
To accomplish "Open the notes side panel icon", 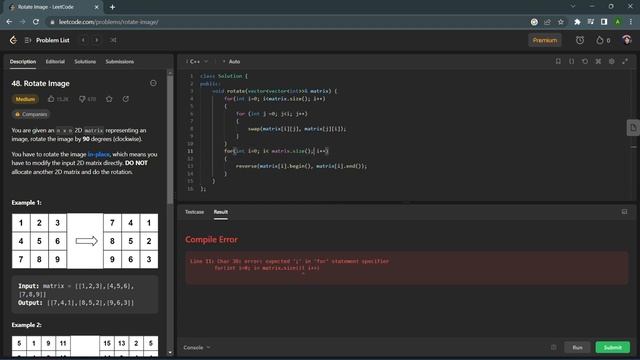I will coord(633,127).
